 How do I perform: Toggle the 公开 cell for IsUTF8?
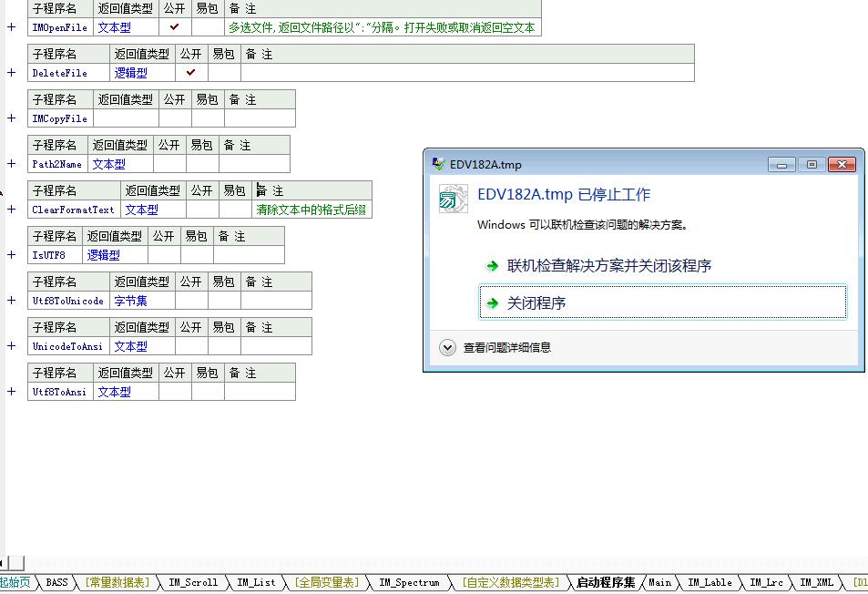(x=164, y=255)
